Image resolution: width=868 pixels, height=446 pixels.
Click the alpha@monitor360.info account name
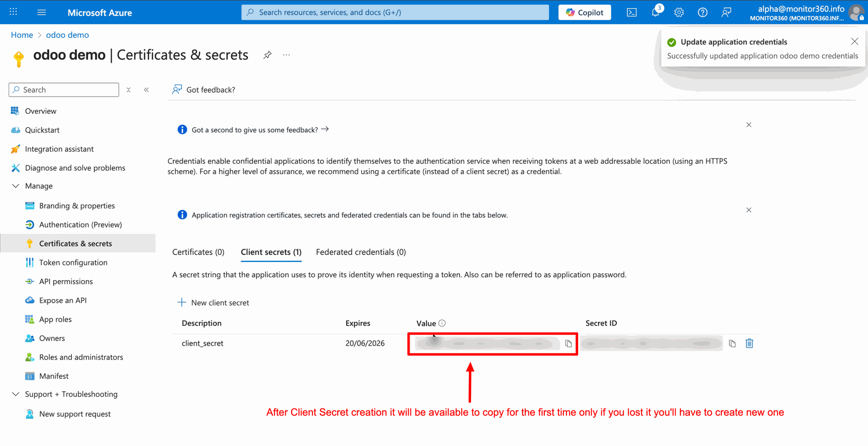point(801,9)
